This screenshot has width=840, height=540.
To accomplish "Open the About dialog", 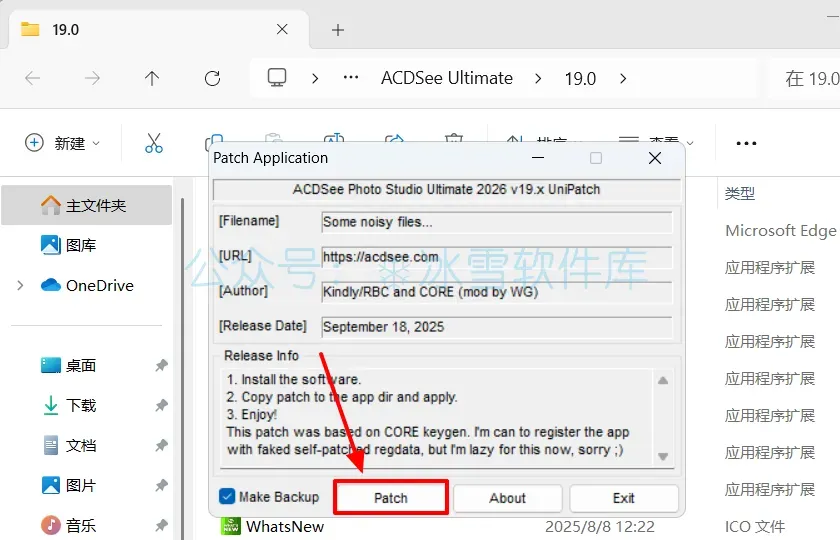I will coord(507,498).
